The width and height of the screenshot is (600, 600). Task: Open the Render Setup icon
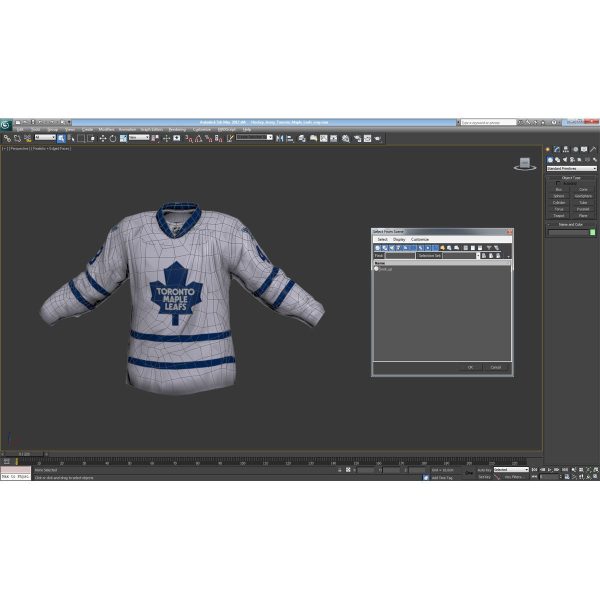click(357, 139)
